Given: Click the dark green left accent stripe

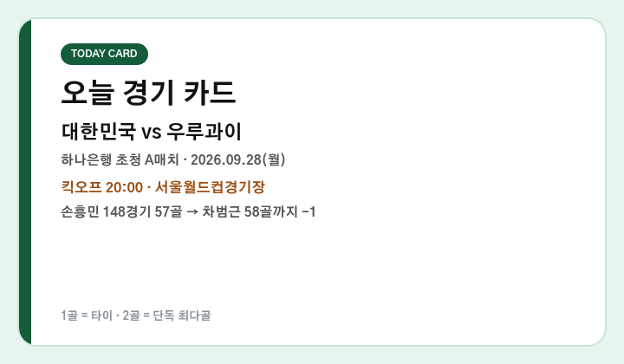Looking at the screenshot, I should pyautogui.click(x=24, y=182).
